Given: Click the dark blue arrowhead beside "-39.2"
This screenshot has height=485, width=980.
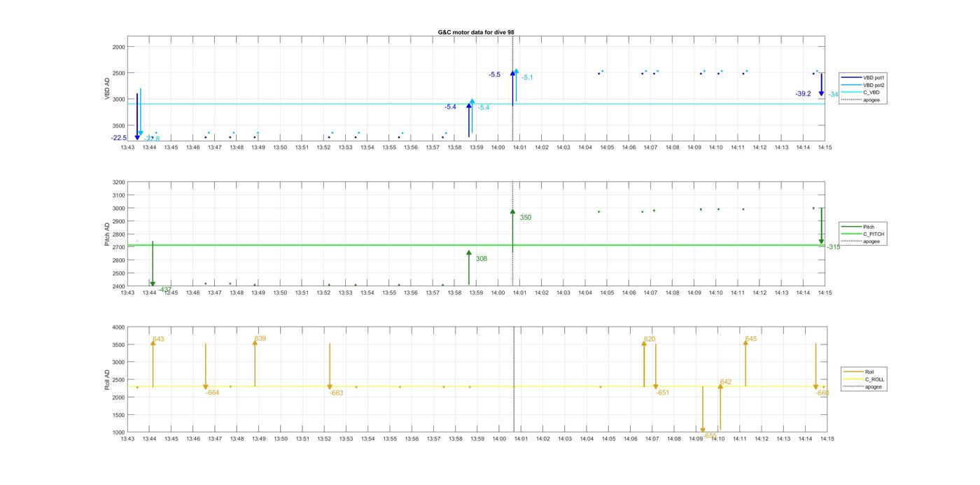Looking at the screenshot, I should 821,93.
